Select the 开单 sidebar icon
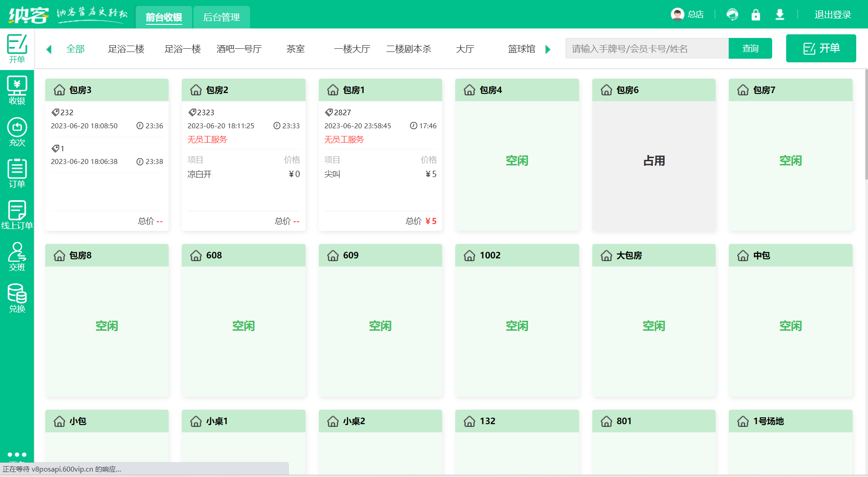 (x=17, y=48)
